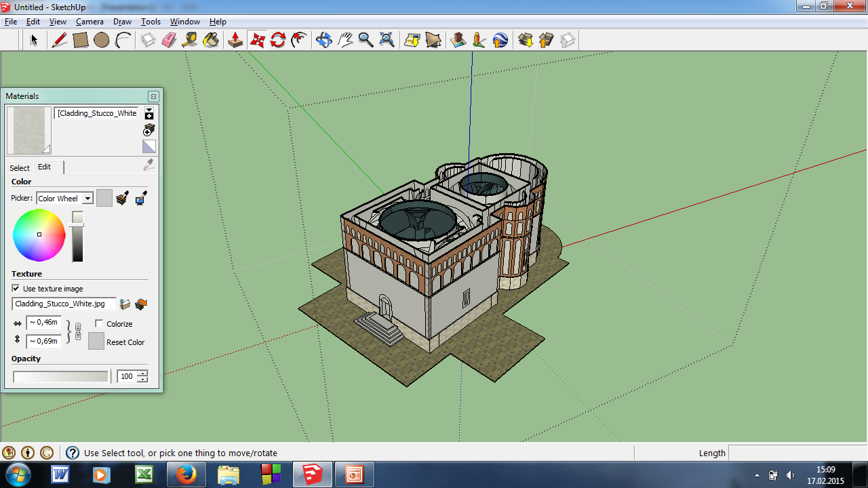Choose the Paint Bucket tool
The height and width of the screenshot is (488, 868).
pos(211,41)
